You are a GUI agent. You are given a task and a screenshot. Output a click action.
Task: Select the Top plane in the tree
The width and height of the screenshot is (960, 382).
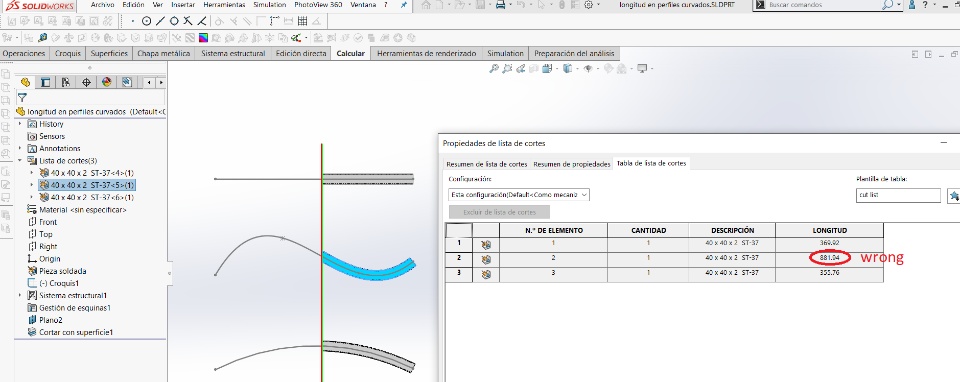click(x=40, y=234)
